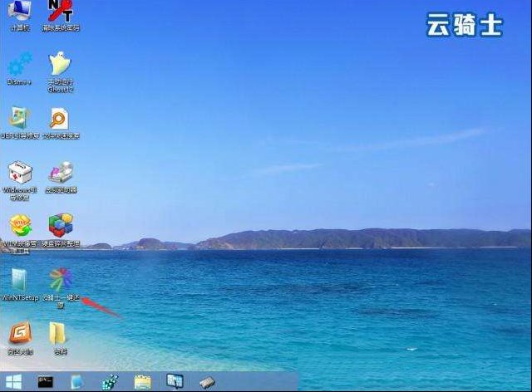Screen dimensions: 532x392
Task: Launch the NT password clearing tool icon
Action: coord(60,12)
